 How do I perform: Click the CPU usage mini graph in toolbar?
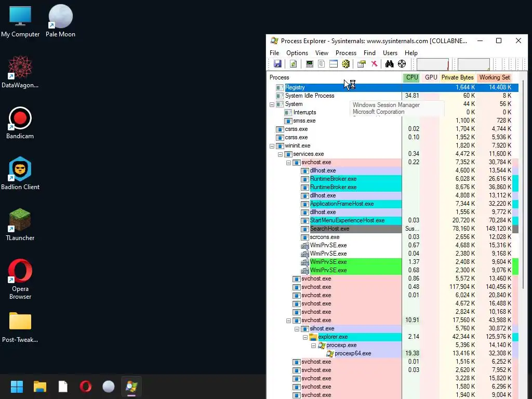(x=433, y=64)
